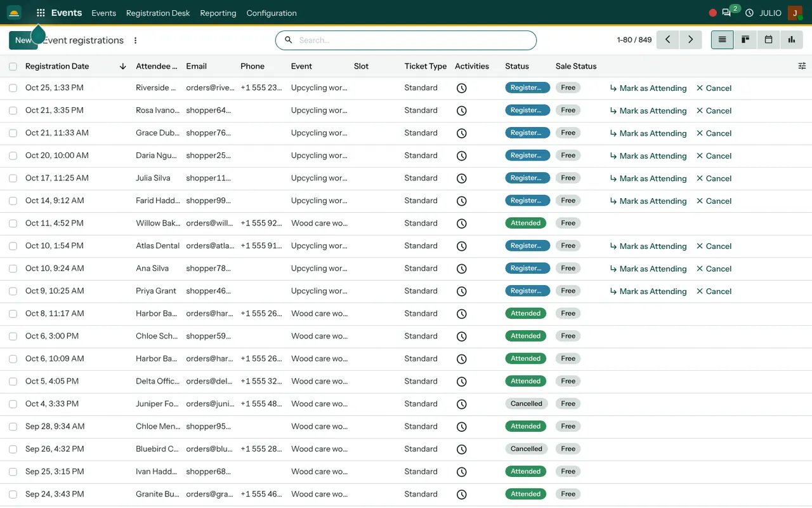The width and height of the screenshot is (812, 508).
Task: Click the New button
Action: [23, 40]
